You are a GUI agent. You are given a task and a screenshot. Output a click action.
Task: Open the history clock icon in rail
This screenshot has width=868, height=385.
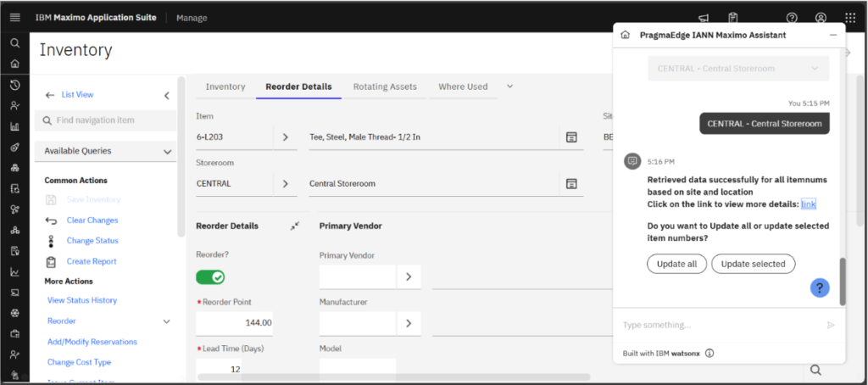click(x=15, y=85)
